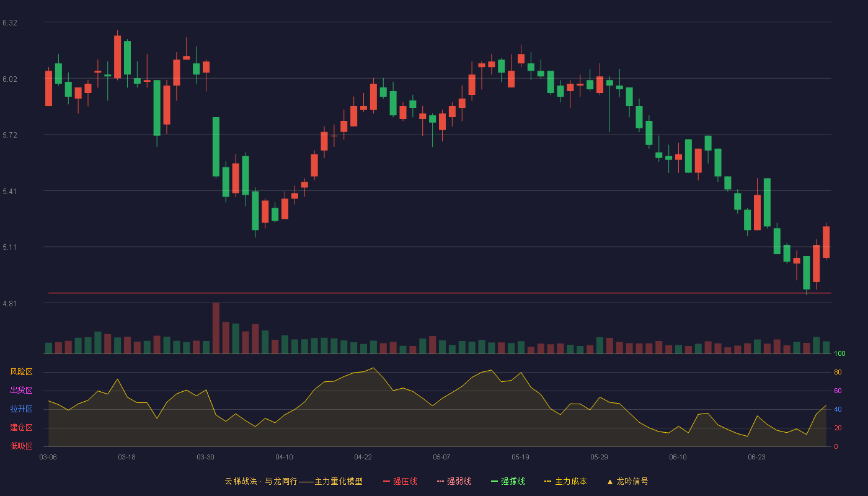Click the last red candlestick on the right

pyautogui.click(x=826, y=242)
